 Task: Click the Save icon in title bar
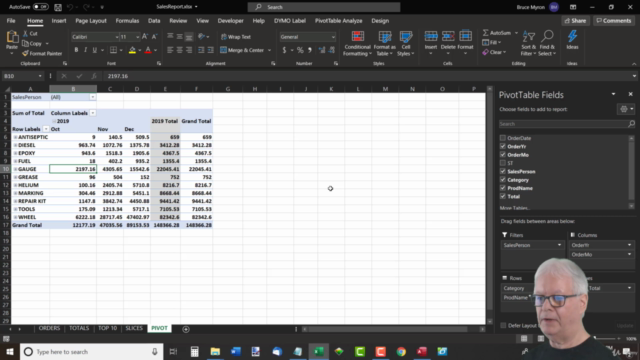pyautogui.click(x=58, y=7)
